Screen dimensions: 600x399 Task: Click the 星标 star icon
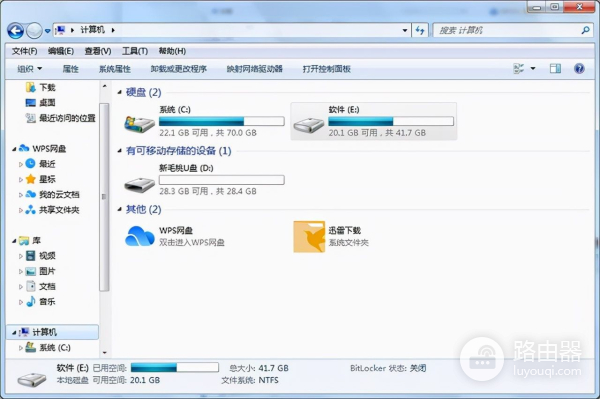[x=30, y=179]
